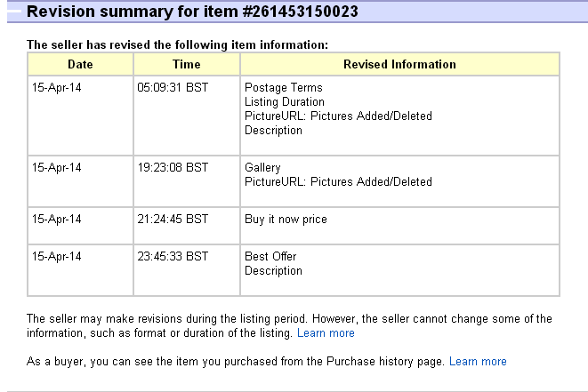Click the 21:24:45 BST time entry
Screen dimensions: 588x392
[173, 220]
